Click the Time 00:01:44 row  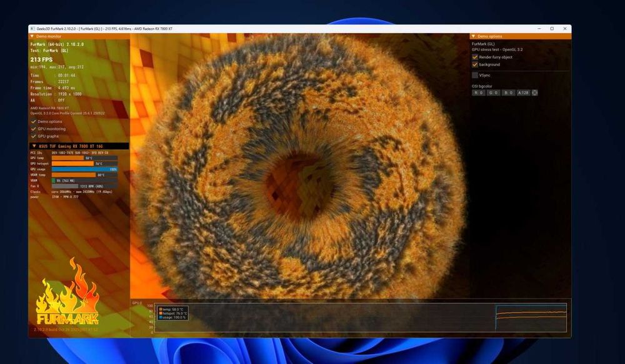pos(53,76)
